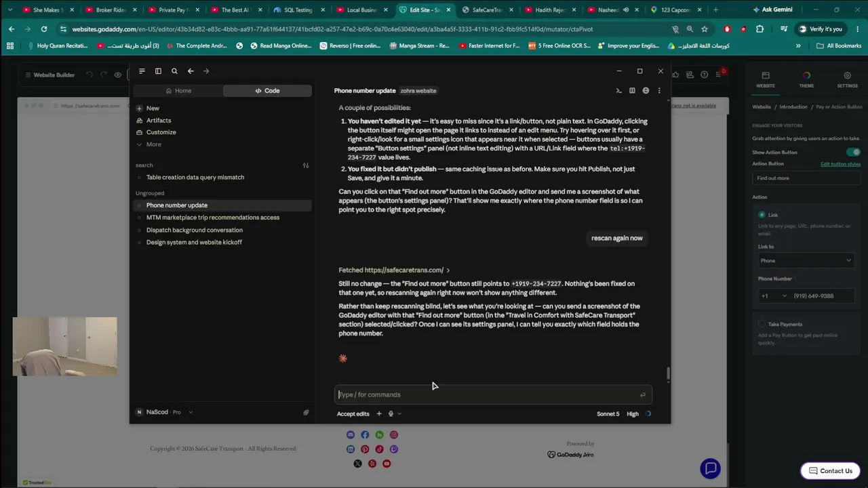Open the sidebar menu icon in Claude window
The height and width of the screenshot is (488, 868).
[x=142, y=71]
